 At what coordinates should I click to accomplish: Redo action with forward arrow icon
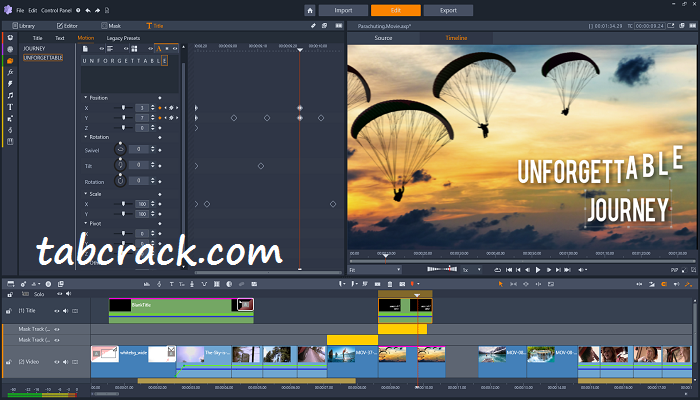point(97,10)
